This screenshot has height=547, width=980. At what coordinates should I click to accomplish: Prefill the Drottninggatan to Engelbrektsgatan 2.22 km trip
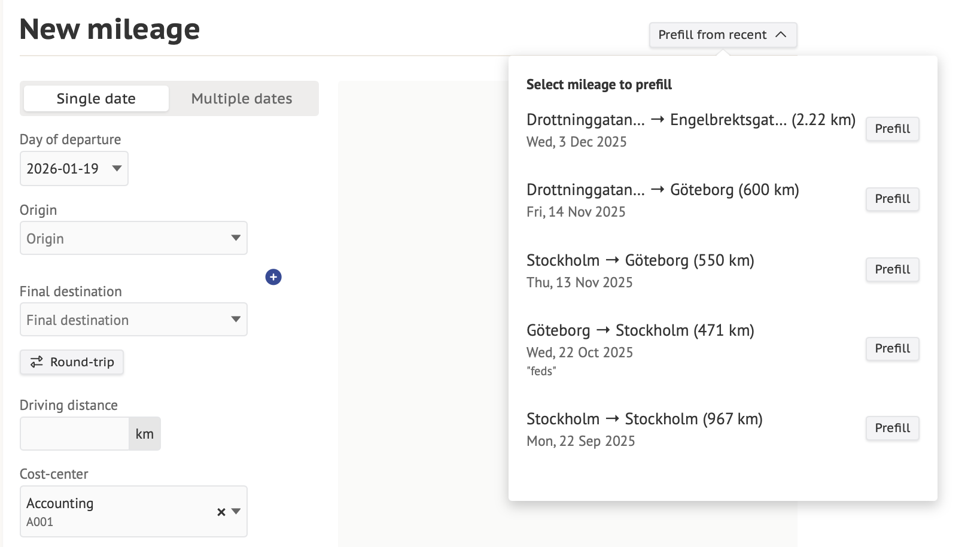[x=892, y=129]
